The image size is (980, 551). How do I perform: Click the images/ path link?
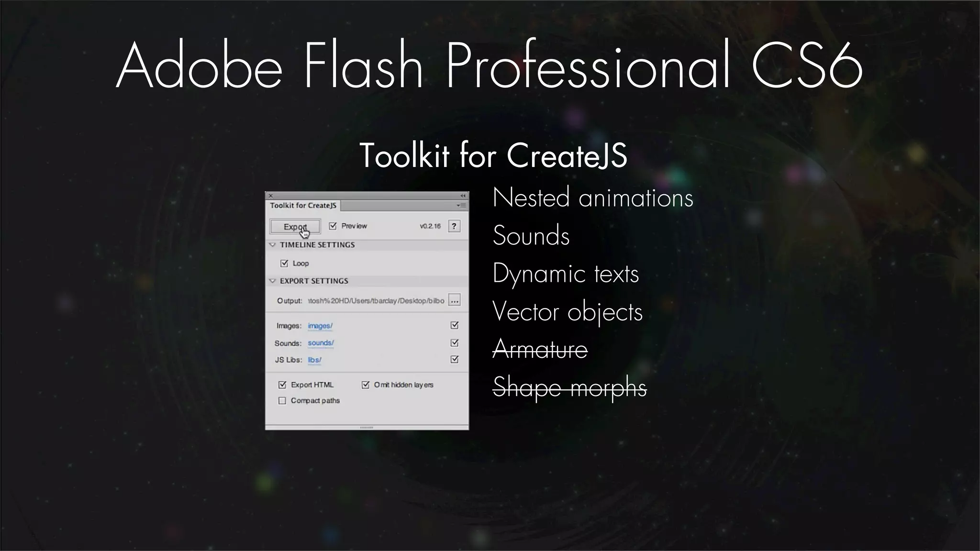click(x=320, y=326)
